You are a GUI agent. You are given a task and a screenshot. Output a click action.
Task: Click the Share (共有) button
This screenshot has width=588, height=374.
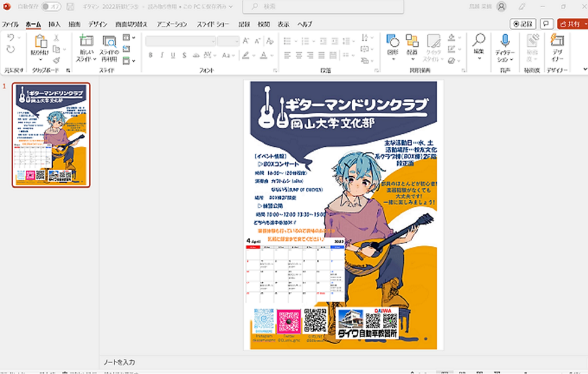tap(572, 24)
